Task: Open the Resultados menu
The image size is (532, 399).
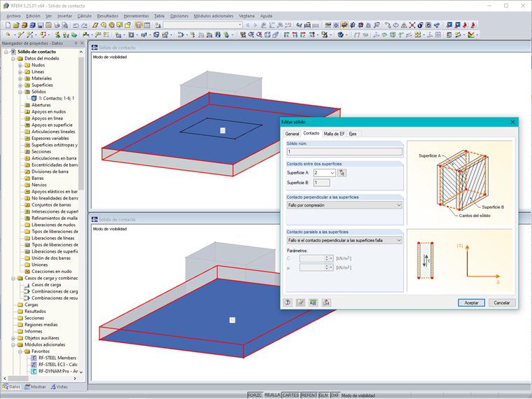Action: coord(108,16)
